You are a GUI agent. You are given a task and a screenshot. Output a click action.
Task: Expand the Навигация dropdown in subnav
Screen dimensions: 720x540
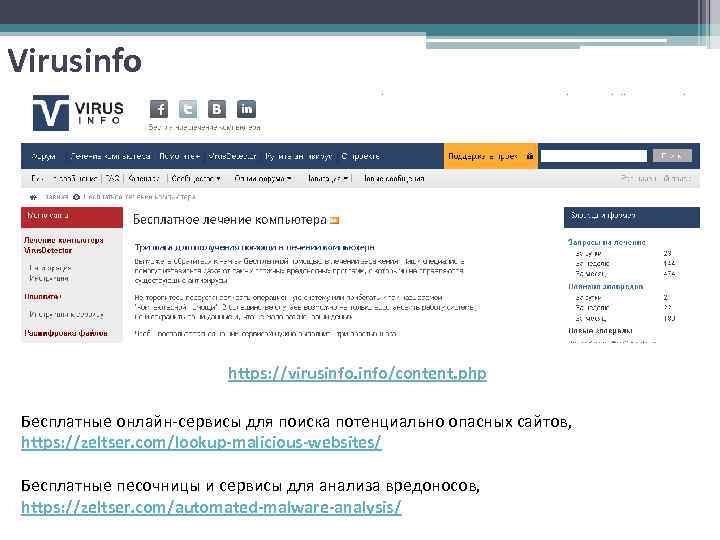click(x=328, y=178)
